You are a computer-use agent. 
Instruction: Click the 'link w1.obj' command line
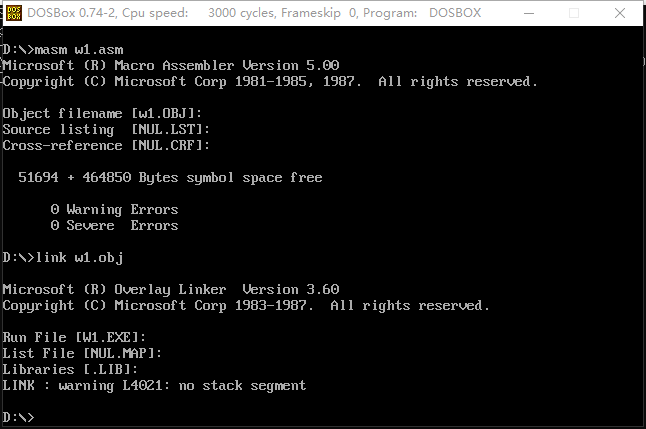click(x=63, y=258)
